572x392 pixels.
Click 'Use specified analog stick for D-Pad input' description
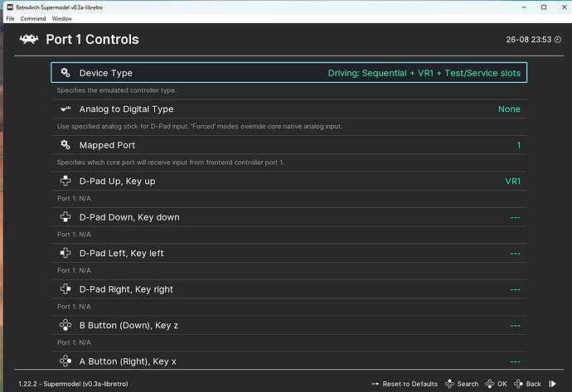tap(200, 126)
